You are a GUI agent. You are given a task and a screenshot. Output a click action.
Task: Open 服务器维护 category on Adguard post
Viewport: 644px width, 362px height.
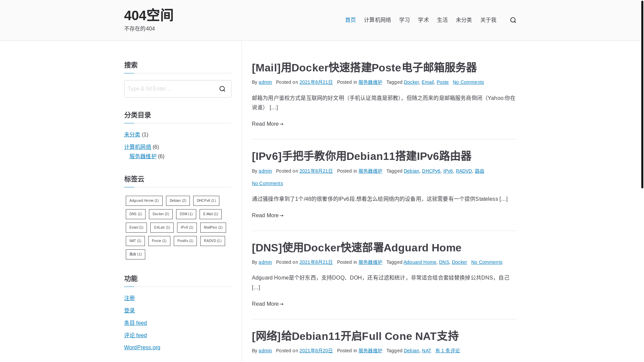coord(370,262)
